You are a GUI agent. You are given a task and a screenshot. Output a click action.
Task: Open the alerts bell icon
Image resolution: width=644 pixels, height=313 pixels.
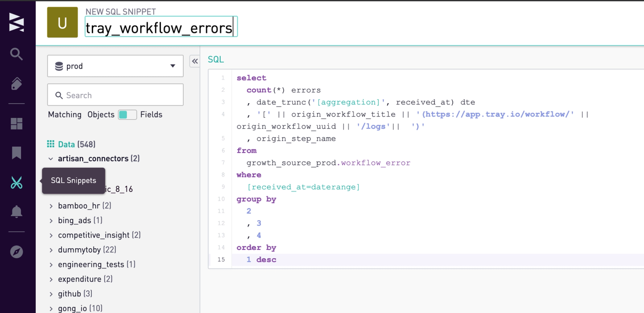(x=17, y=212)
